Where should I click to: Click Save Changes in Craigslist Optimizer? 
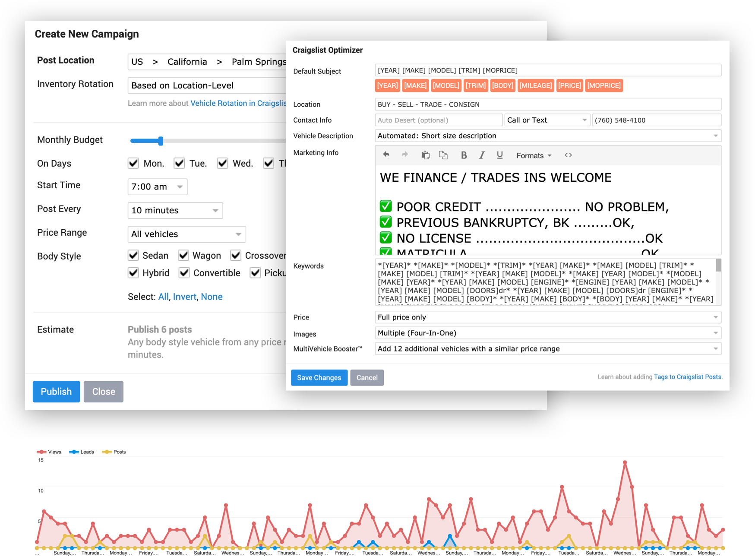pos(319,377)
